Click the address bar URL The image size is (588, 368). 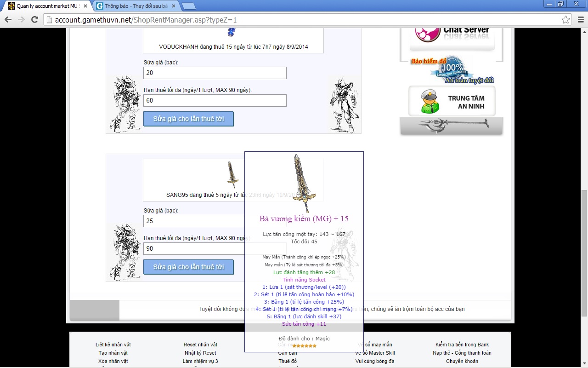(x=146, y=20)
